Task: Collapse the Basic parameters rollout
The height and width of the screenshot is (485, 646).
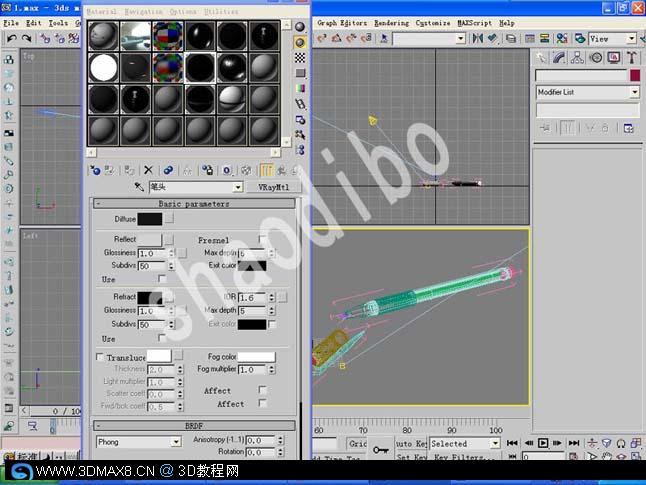Action: 194,204
